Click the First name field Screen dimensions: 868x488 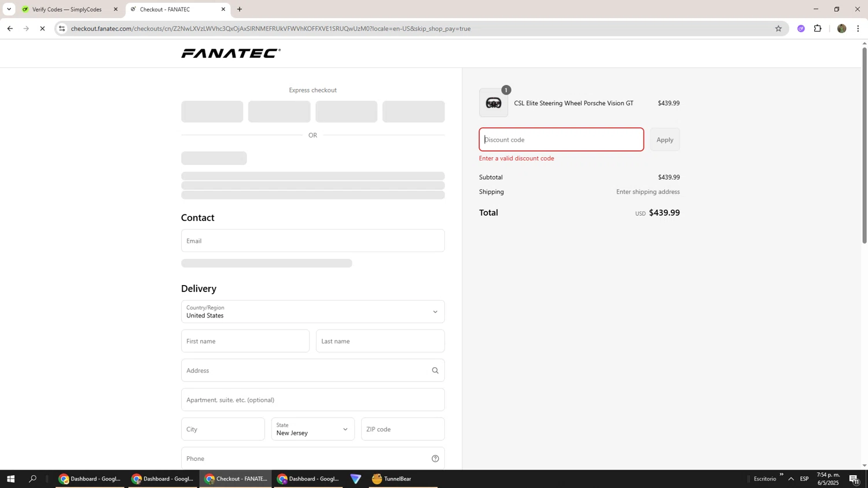(x=245, y=341)
